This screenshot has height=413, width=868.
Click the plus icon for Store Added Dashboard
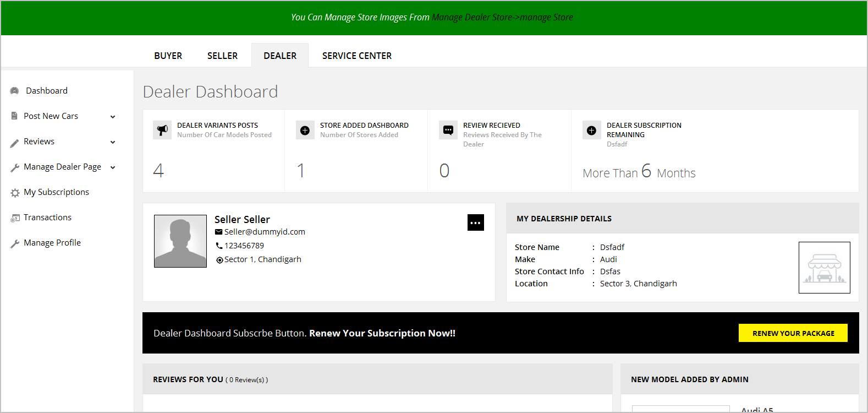305,130
